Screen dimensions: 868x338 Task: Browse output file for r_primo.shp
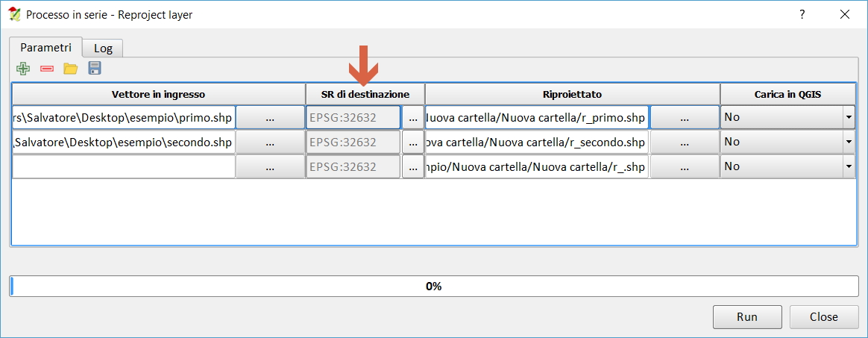click(x=684, y=117)
